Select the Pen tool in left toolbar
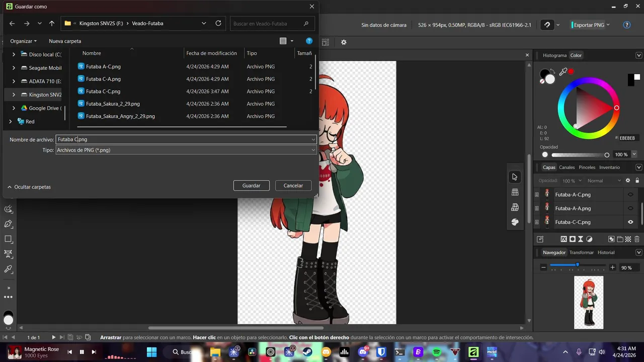Image resolution: width=644 pixels, height=362 pixels. click(x=8, y=224)
